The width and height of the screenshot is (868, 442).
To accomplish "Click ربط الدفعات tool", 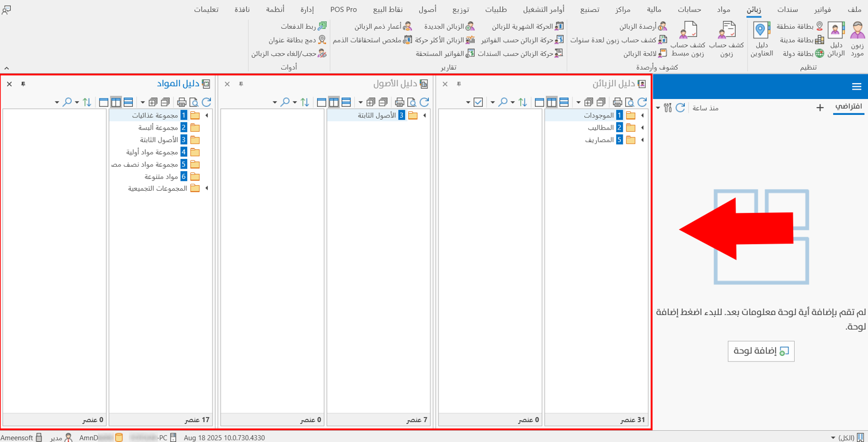I will (304, 26).
